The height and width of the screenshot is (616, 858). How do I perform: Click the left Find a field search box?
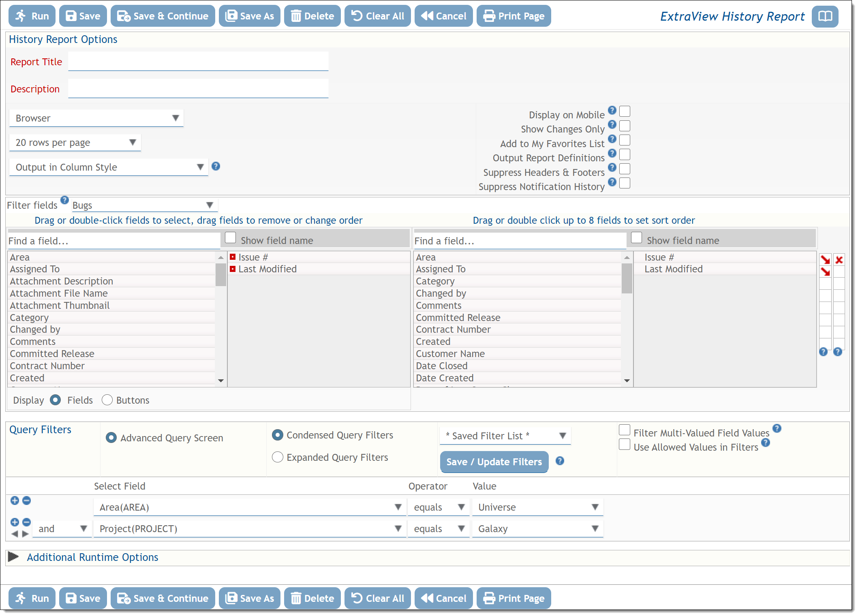click(x=114, y=241)
